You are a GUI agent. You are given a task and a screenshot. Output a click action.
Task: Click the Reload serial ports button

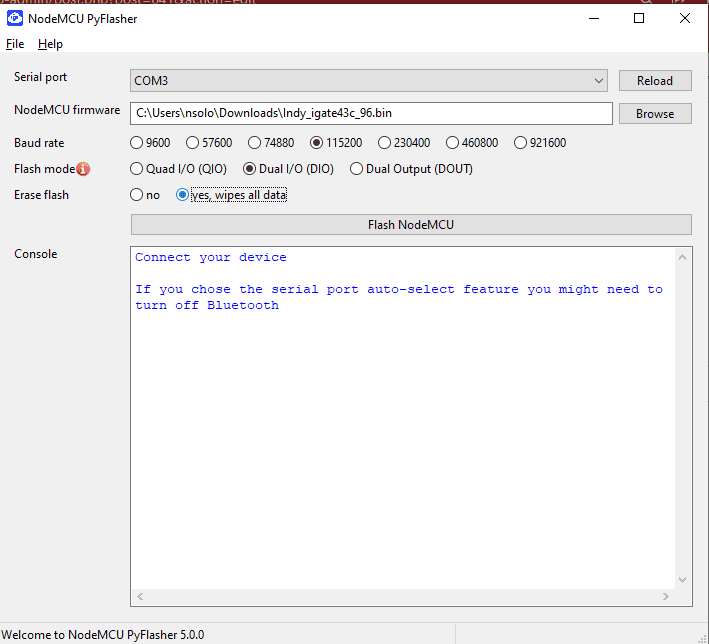click(655, 81)
